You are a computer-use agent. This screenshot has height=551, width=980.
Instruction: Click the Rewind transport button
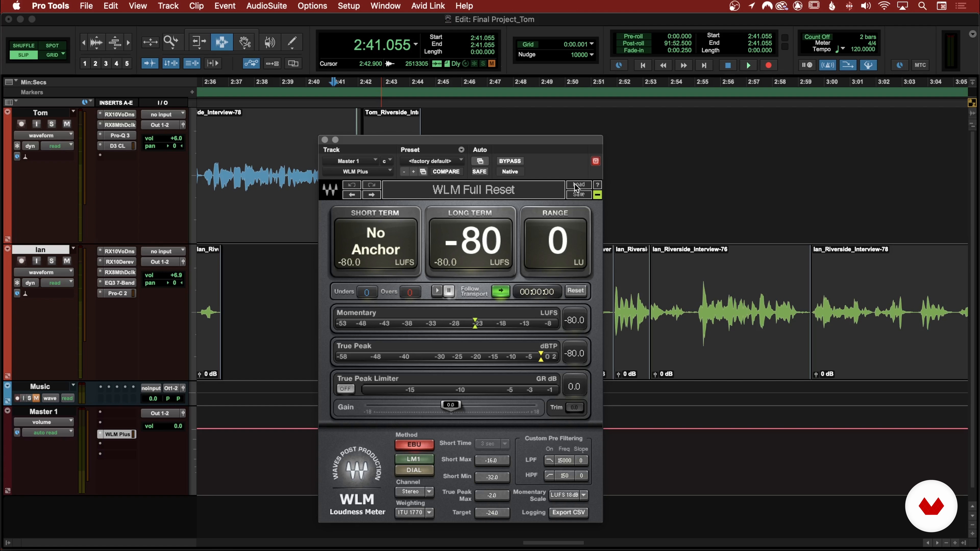(663, 65)
